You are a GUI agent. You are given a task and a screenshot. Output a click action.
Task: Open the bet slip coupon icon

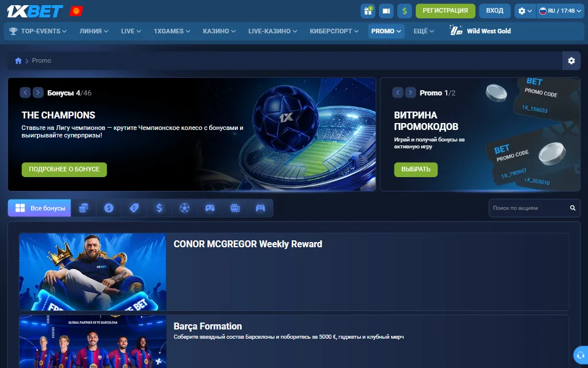[386, 11]
